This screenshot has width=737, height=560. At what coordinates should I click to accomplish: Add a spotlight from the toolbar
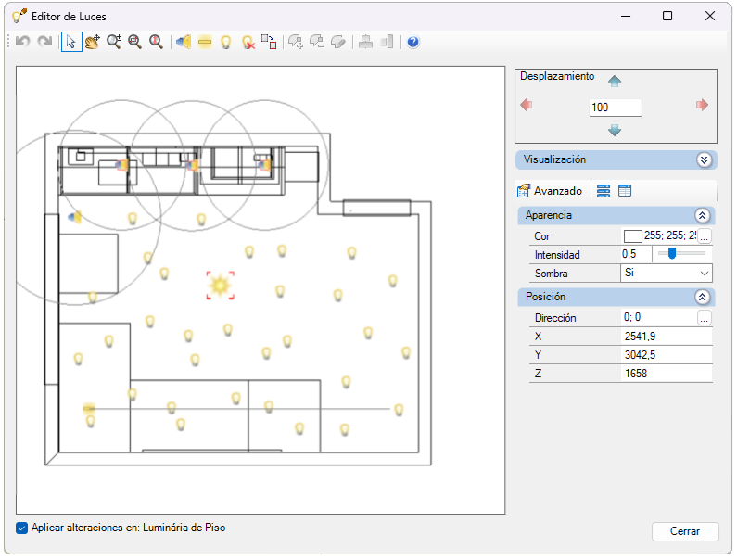point(184,43)
